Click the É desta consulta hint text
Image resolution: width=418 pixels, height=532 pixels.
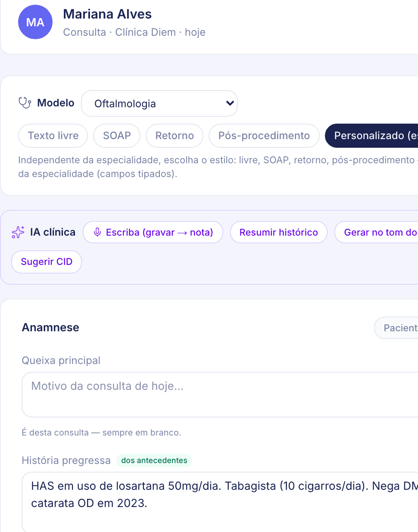(x=101, y=432)
